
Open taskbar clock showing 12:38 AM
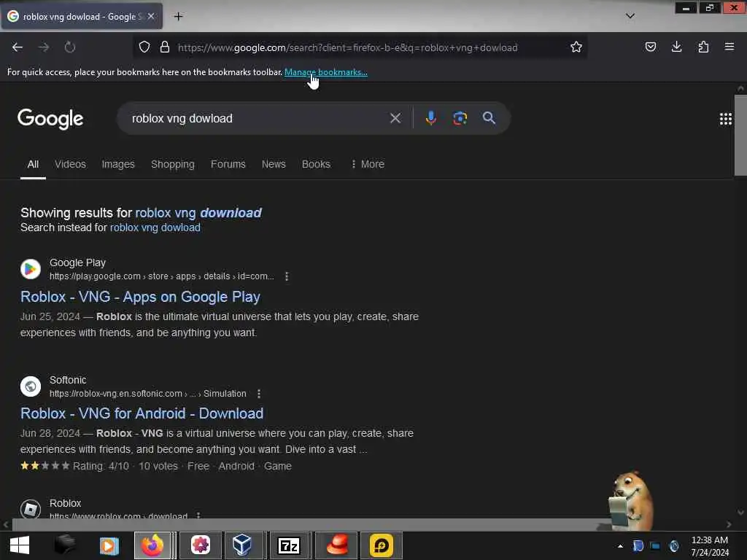(x=710, y=546)
